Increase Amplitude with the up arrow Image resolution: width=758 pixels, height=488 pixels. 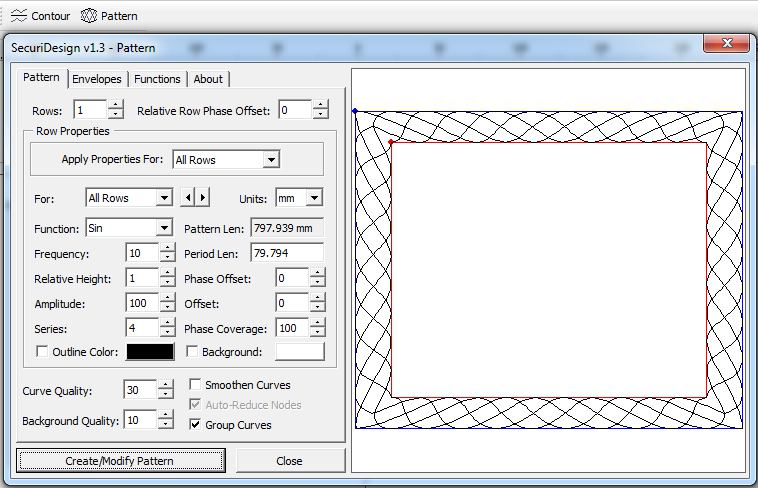[x=167, y=298]
